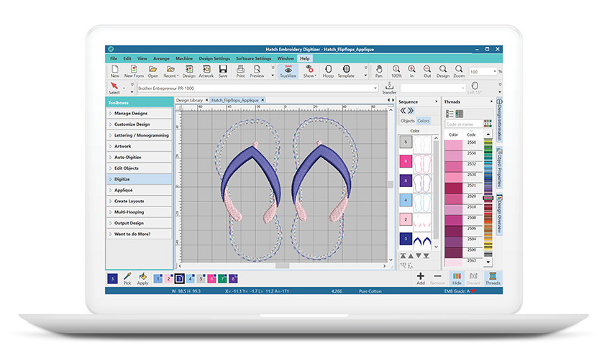Click the Print icon
This screenshot has height=364, width=607.
(241, 70)
